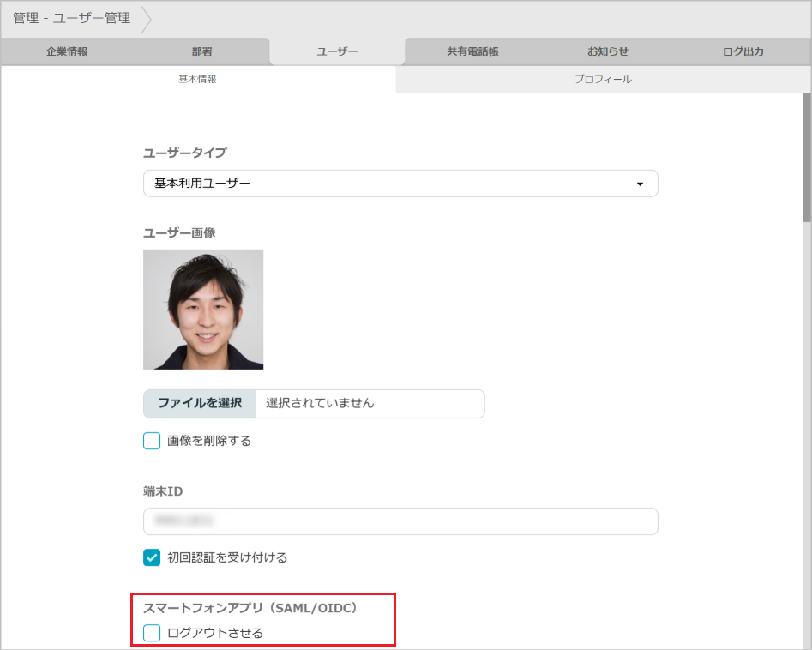Click the スマートフォンアプリ (SAML/OIDC) heading

tap(250, 609)
